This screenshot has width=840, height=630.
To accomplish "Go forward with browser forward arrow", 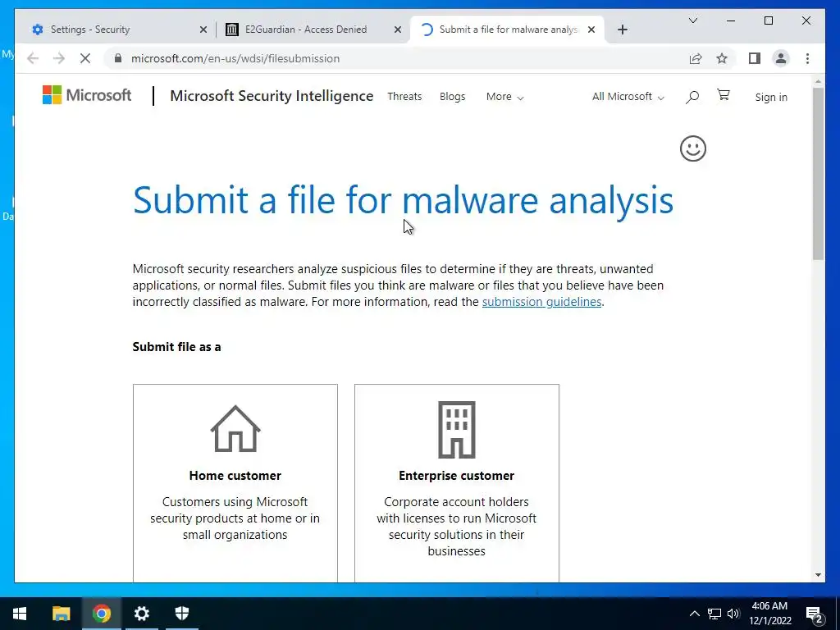I will point(59,58).
